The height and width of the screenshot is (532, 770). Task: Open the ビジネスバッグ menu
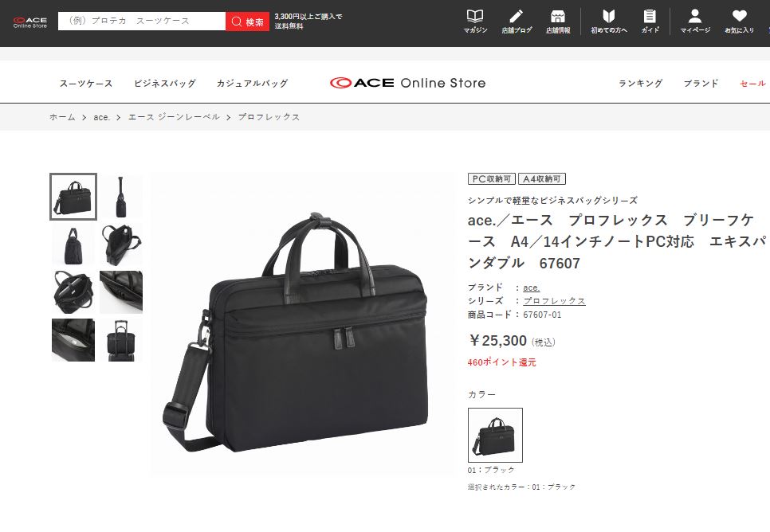coord(164,84)
